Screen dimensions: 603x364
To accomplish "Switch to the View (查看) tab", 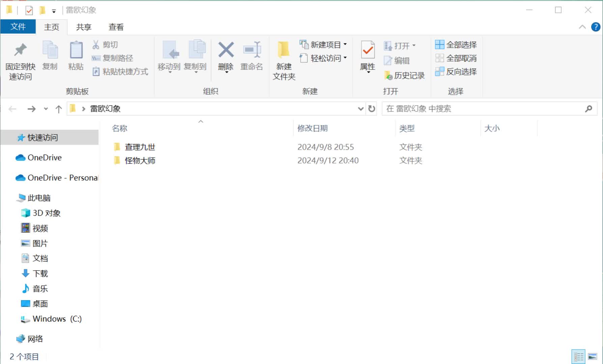I will (x=116, y=27).
